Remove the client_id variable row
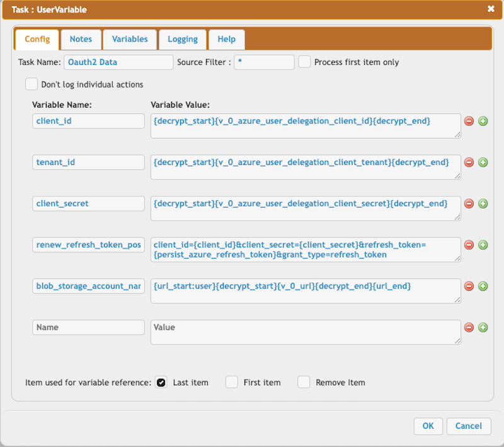Image resolution: width=504 pixels, height=447 pixels. [469, 121]
